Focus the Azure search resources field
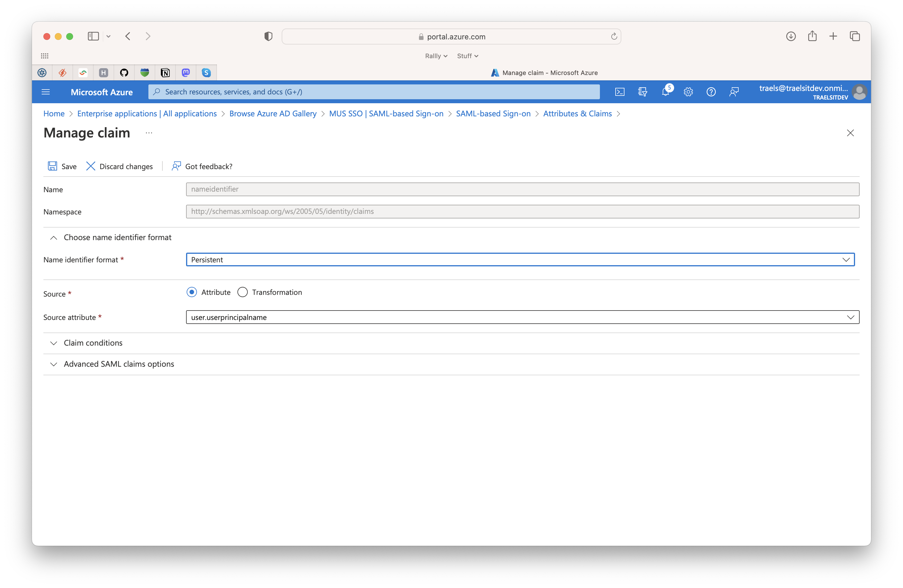The height and width of the screenshot is (588, 903). pyautogui.click(x=374, y=92)
